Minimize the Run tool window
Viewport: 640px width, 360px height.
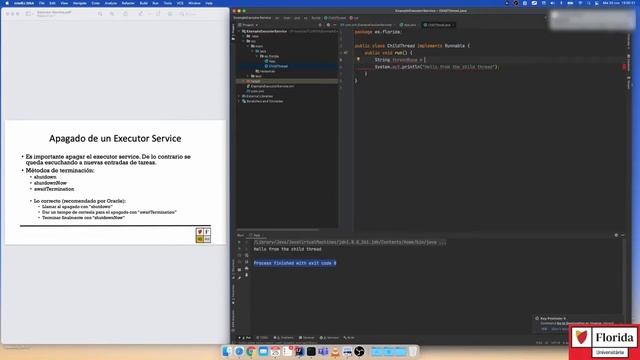click(x=622, y=235)
